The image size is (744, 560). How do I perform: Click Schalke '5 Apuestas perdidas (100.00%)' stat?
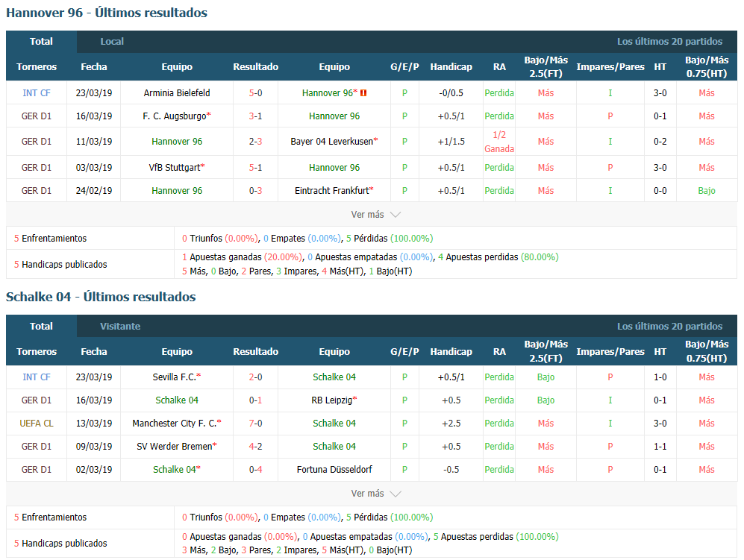[496, 537]
